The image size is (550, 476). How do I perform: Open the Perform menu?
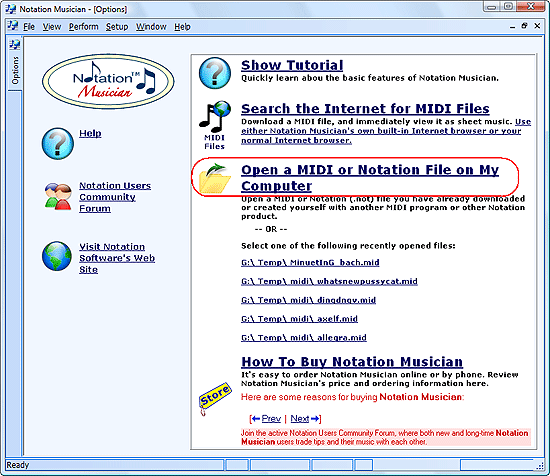[83, 27]
